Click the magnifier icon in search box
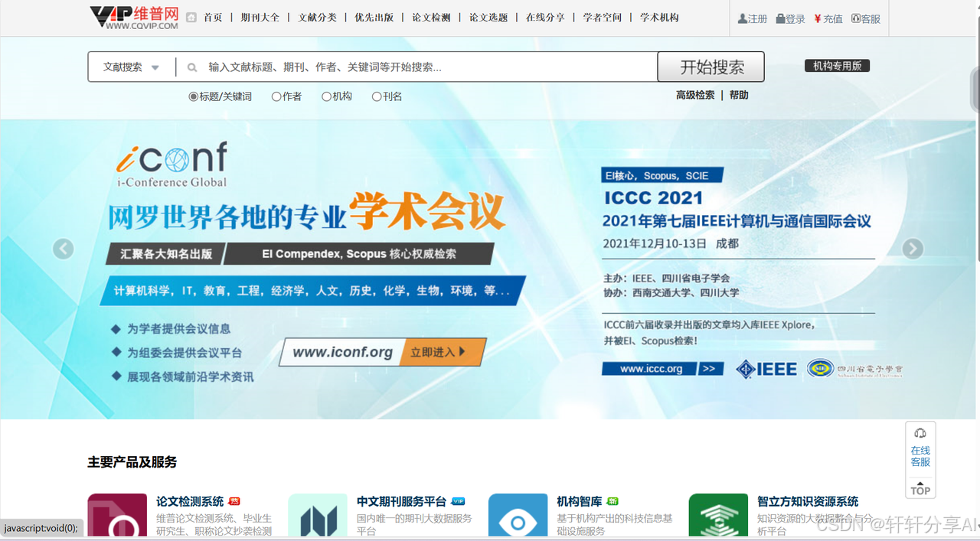This screenshot has height=541, width=980. [x=192, y=67]
